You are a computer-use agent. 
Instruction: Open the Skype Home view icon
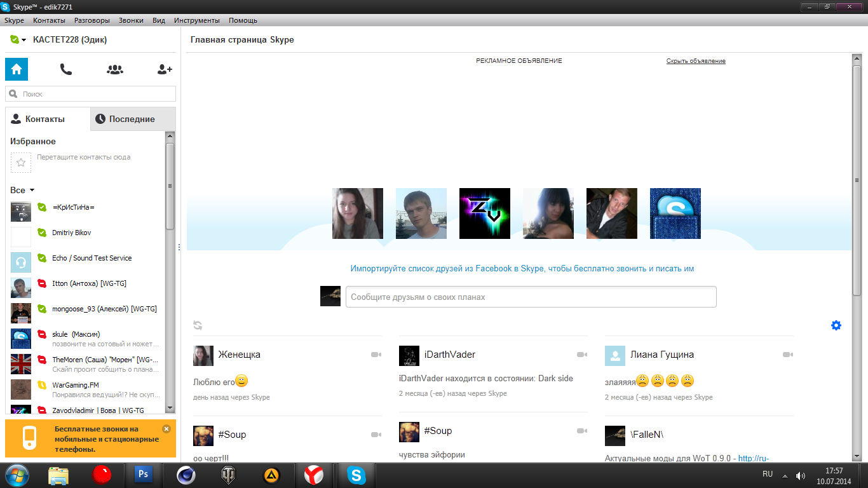(17, 69)
